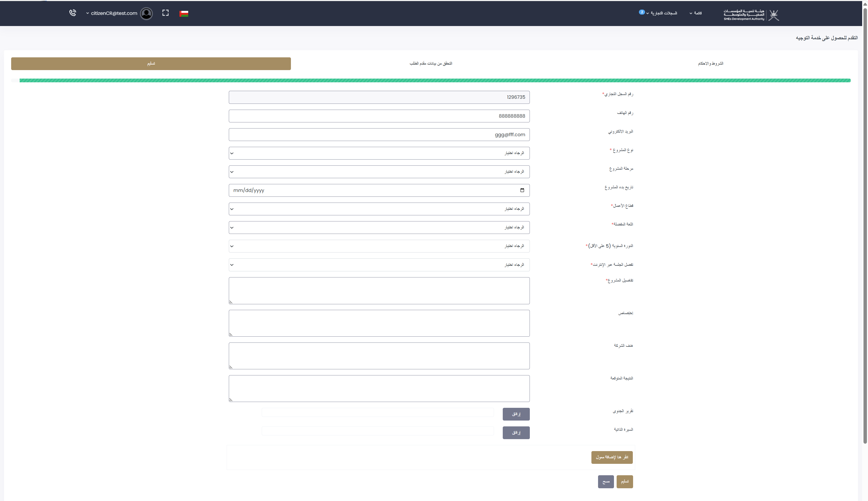This screenshot has width=868, height=501.
Task: Toggle fullscreen mode icon
Action: point(165,13)
